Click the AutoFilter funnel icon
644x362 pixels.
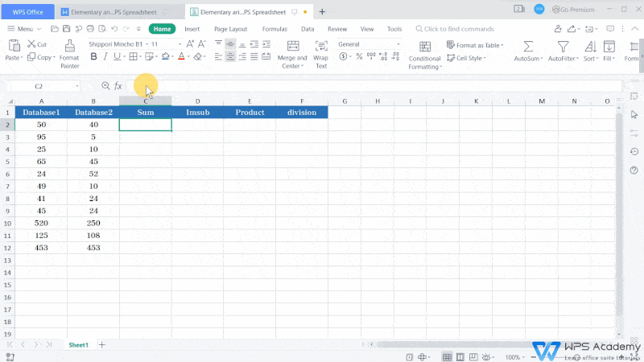563,47
